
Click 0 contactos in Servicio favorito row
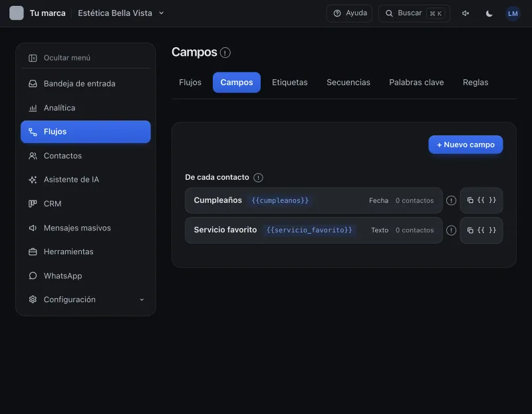[414, 230]
